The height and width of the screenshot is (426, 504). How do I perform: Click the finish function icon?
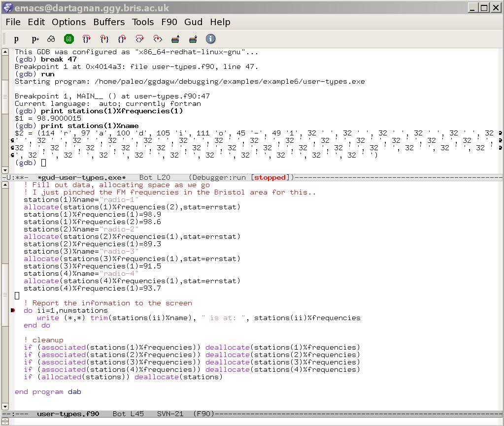coord(122,39)
